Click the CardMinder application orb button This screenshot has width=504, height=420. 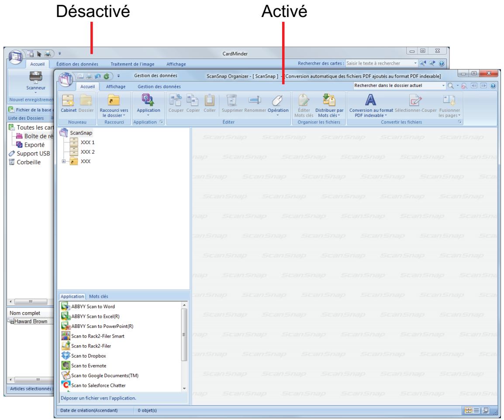coord(15,57)
